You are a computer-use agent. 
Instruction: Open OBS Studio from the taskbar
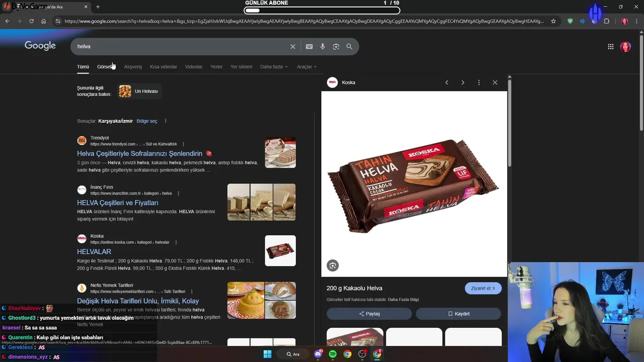pos(362,354)
